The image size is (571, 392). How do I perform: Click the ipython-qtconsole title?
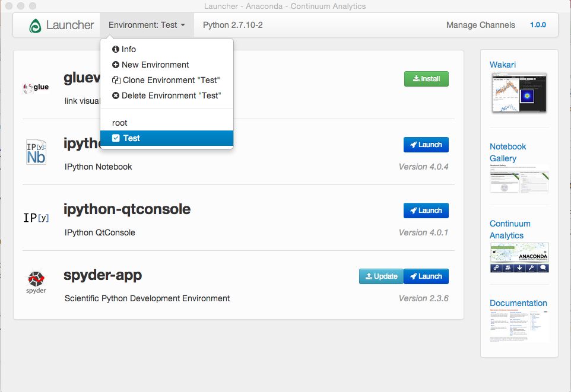tap(127, 209)
